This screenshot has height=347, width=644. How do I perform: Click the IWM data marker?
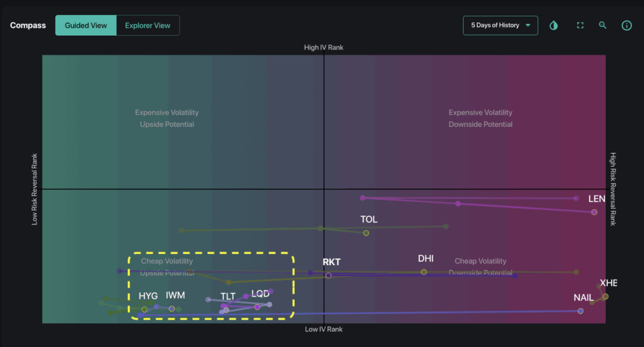point(172,309)
